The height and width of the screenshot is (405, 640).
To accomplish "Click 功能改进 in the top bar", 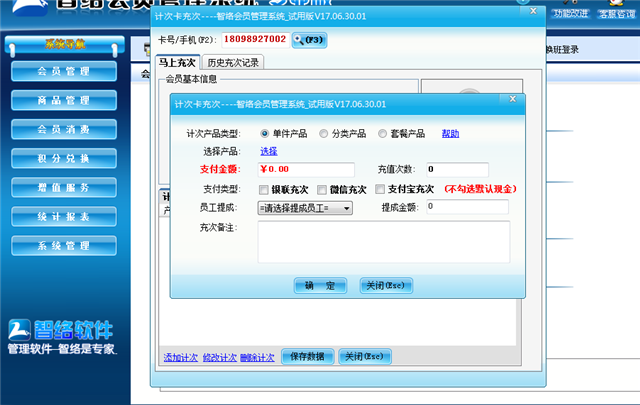I will click(x=571, y=13).
